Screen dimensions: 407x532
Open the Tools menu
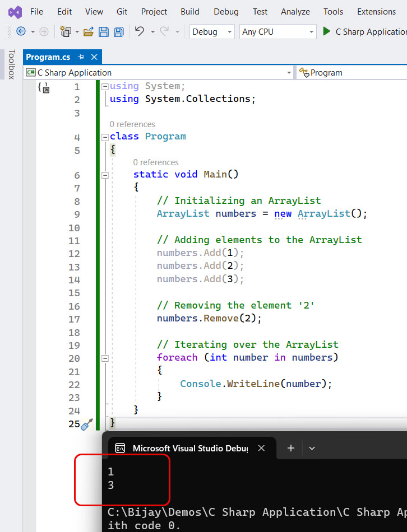pyautogui.click(x=333, y=12)
